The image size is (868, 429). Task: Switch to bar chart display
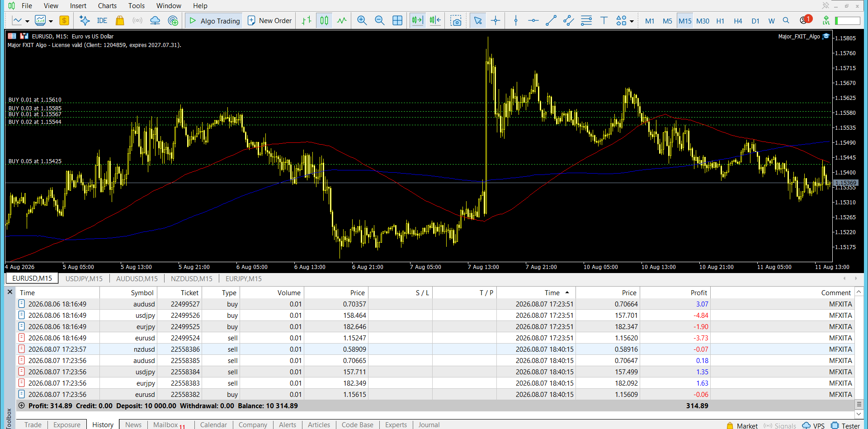pos(307,20)
